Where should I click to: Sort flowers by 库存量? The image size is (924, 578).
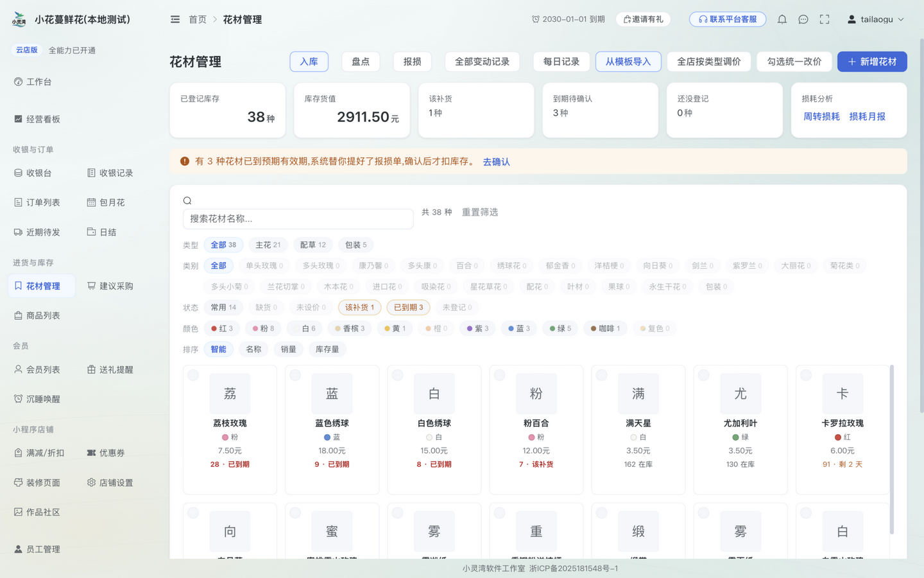[327, 349]
